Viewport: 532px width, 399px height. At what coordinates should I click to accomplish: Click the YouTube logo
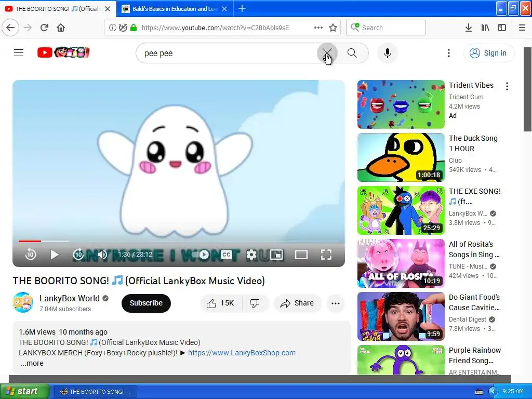[63, 52]
